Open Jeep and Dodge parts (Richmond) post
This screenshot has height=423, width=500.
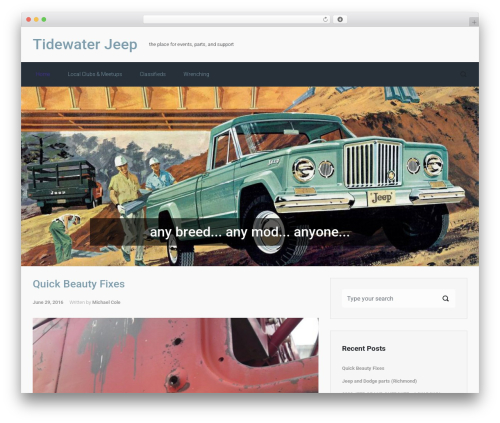click(x=379, y=381)
